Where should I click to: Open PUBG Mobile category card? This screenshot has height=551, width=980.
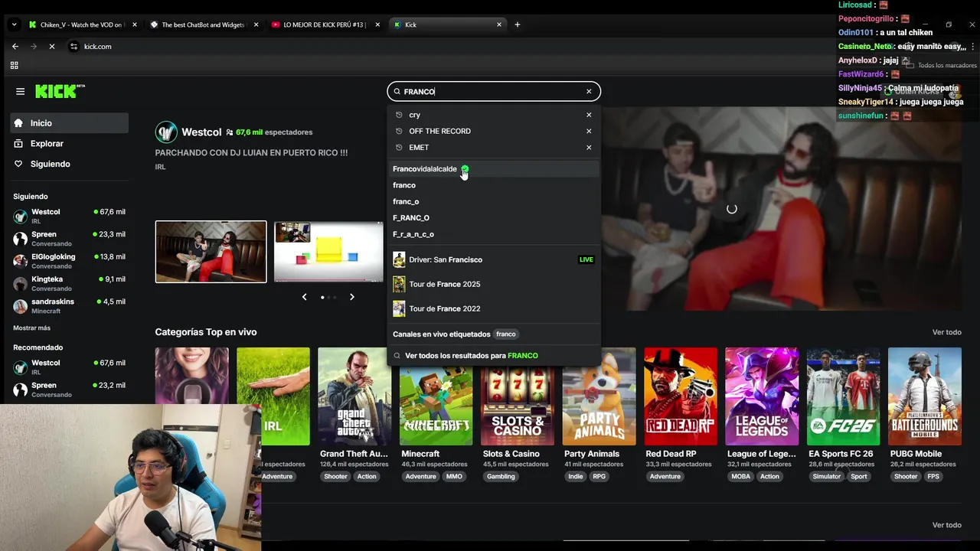coord(925,396)
